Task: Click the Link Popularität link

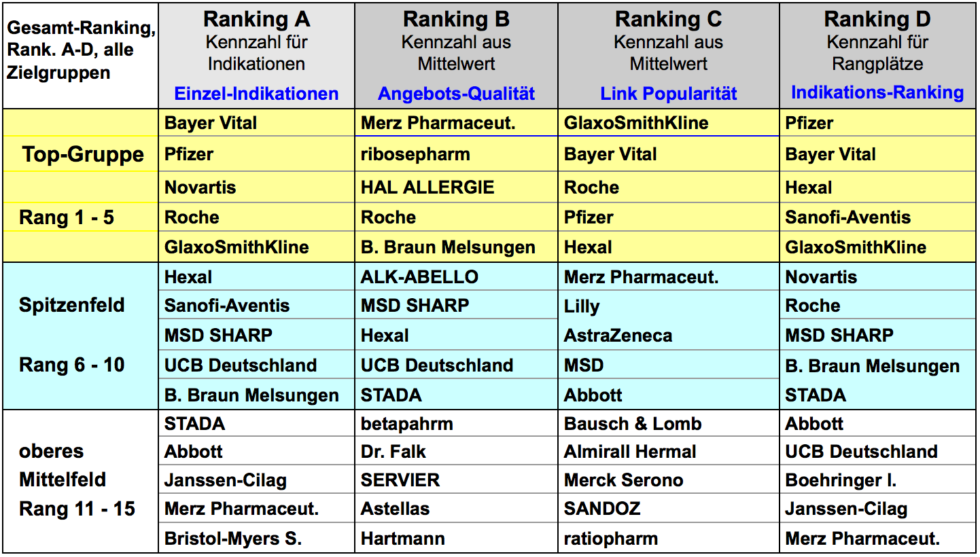Action: point(668,93)
